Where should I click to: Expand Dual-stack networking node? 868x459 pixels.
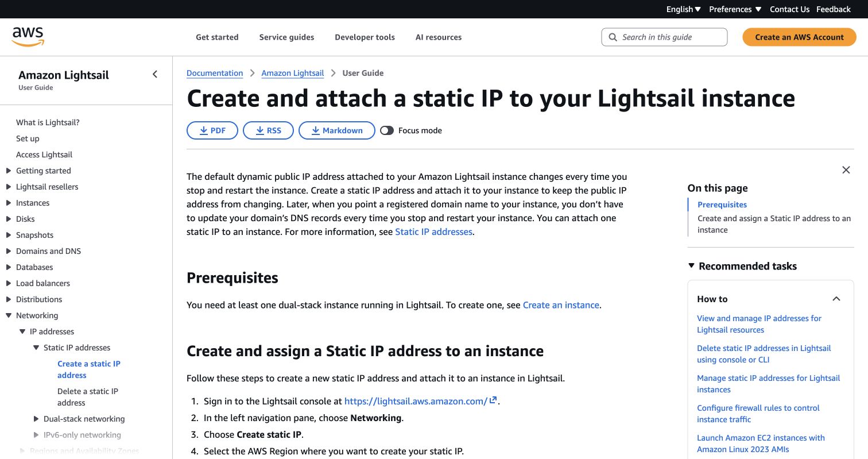click(36, 419)
